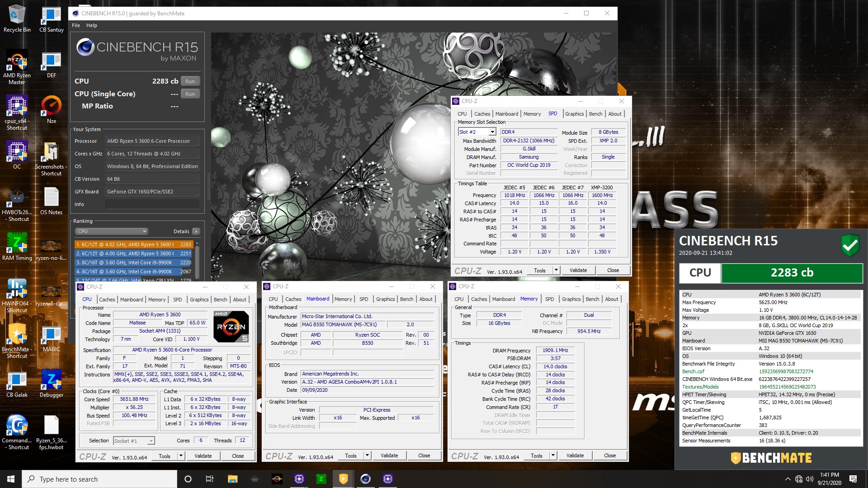The width and height of the screenshot is (868, 488).
Task: Open the Help menu in Cinebench
Action: pos(92,25)
